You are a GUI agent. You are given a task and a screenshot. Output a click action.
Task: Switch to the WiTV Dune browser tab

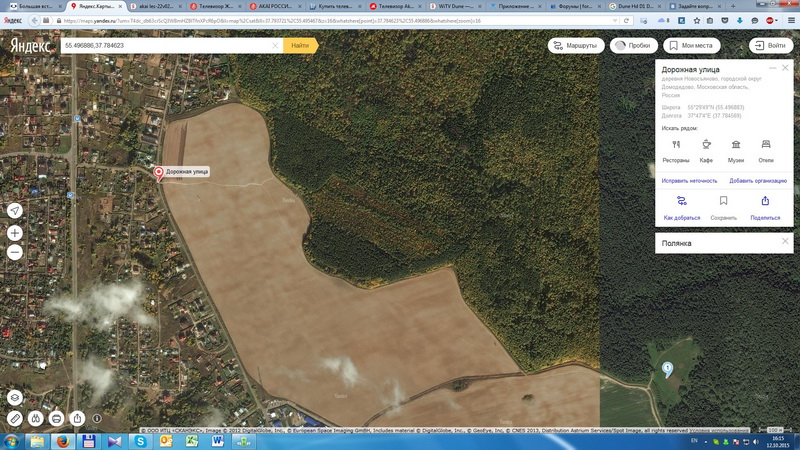[459, 6]
